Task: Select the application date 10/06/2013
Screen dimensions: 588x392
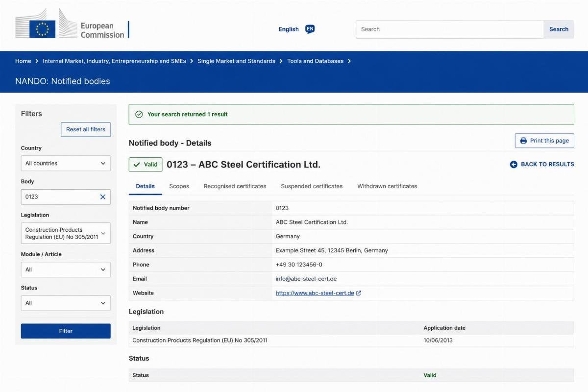Action: point(438,340)
